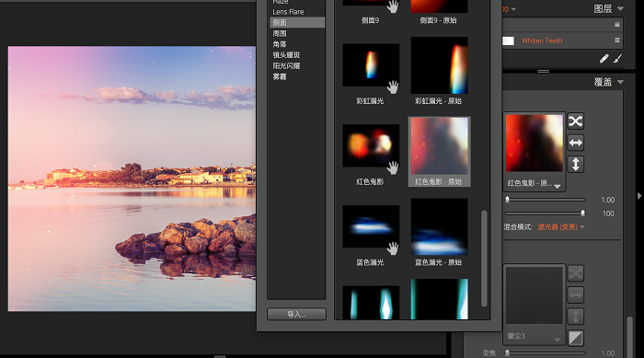Open the 混合模式 blend mode dropdown

561,227
